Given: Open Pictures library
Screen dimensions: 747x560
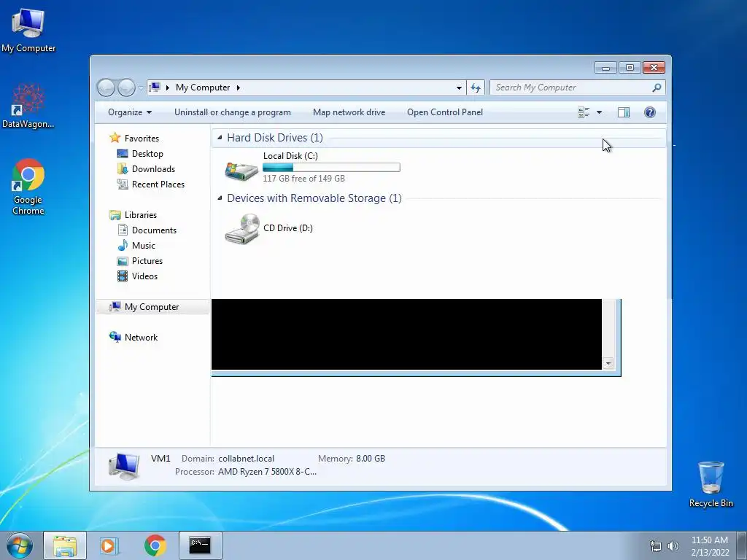Looking at the screenshot, I should (147, 260).
